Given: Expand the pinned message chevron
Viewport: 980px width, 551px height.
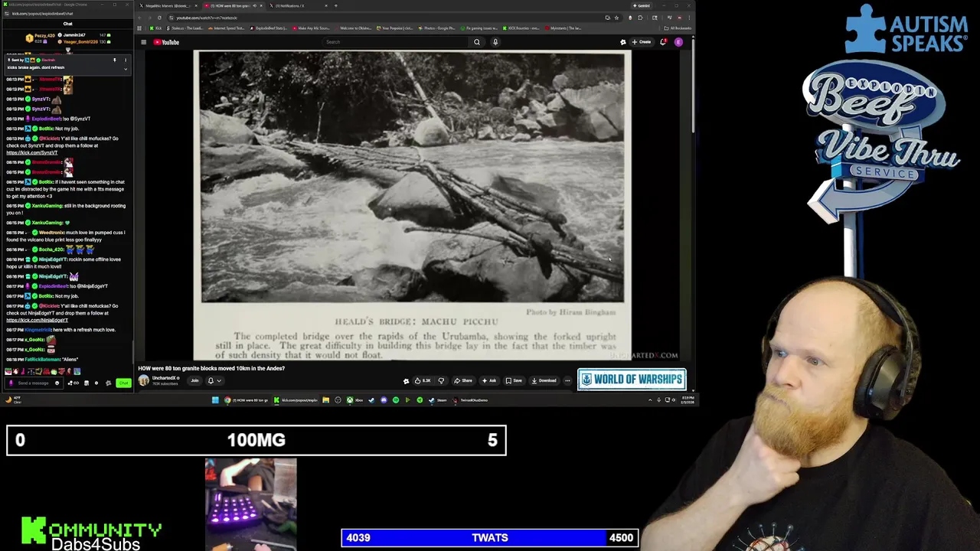Looking at the screenshot, I should click(126, 69).
